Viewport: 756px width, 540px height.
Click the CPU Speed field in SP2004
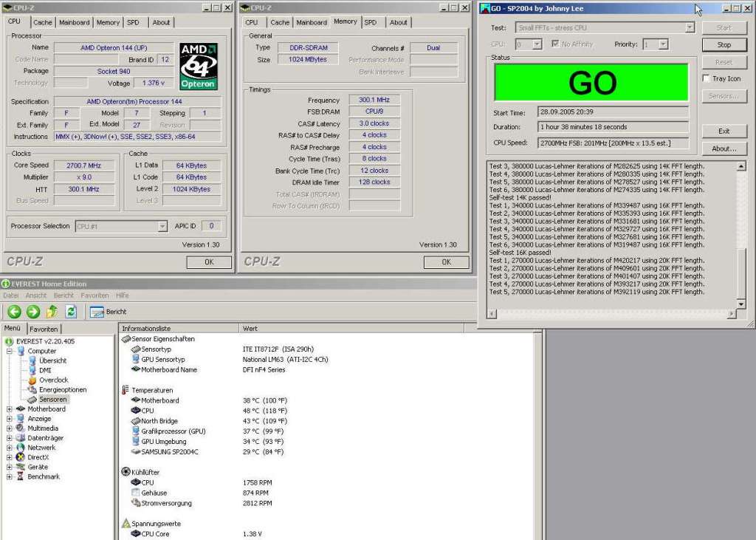click(613, 143)
